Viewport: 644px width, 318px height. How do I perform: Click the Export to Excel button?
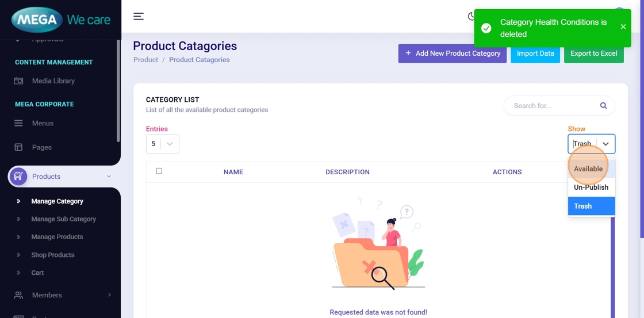click(x=593, y=53)
